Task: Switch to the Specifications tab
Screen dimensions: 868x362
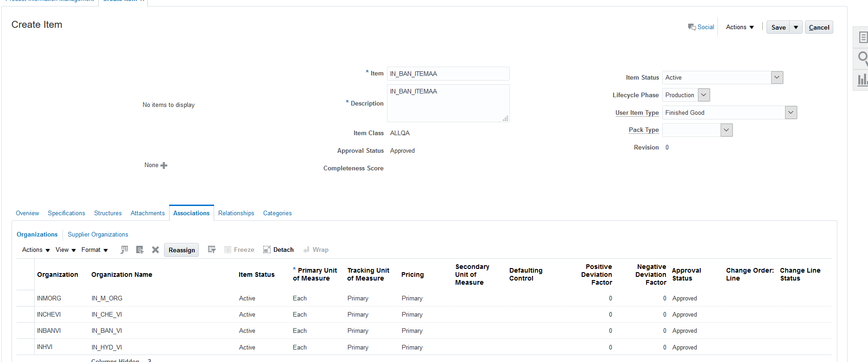Action: pyautogui.click(x=66, y=213)
